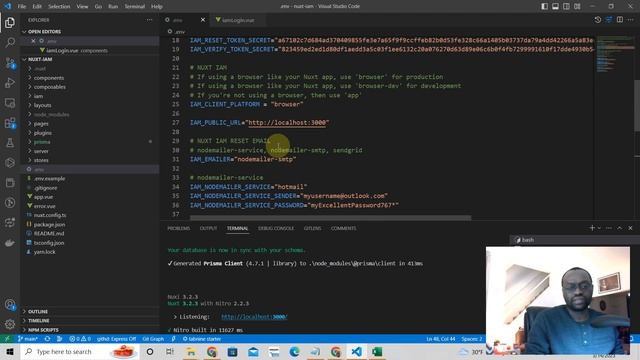
Task: Open the Terminal menu
Action: (135, 6)
